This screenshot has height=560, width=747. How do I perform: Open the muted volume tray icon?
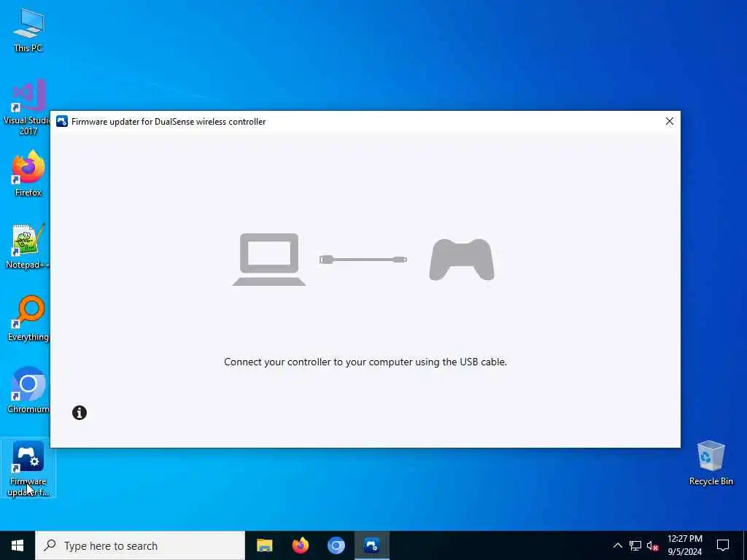pos(652,545)
